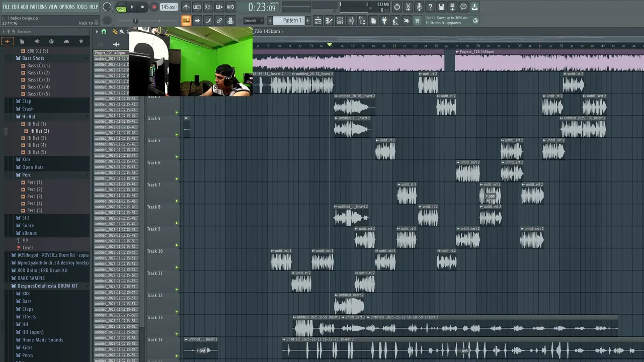Save the project with floppy icon
Viewport: 644px width, 362px height.
(441, 7)
